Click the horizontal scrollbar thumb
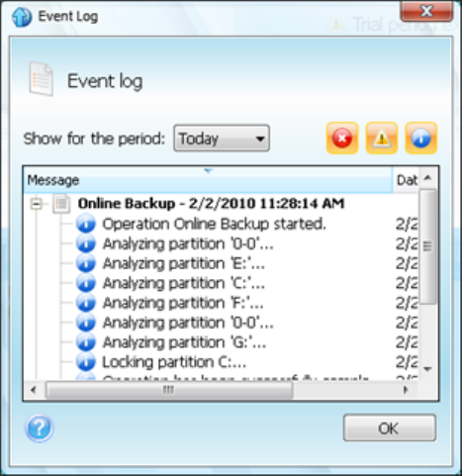Image resolution: width=462 pixels, height=476 pixels. pos(169,390)
